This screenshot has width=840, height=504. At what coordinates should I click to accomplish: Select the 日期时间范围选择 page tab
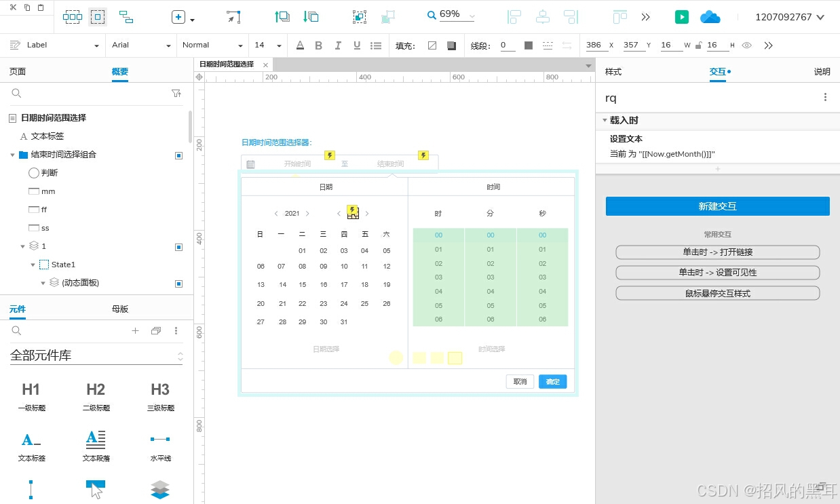tap(227, 64)
